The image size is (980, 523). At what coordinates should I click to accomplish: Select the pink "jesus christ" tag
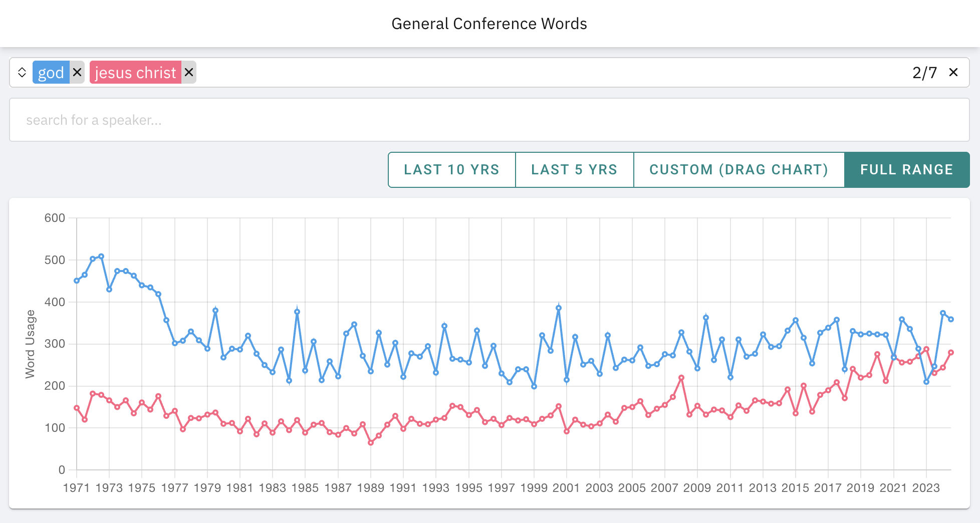pos(134,72)
